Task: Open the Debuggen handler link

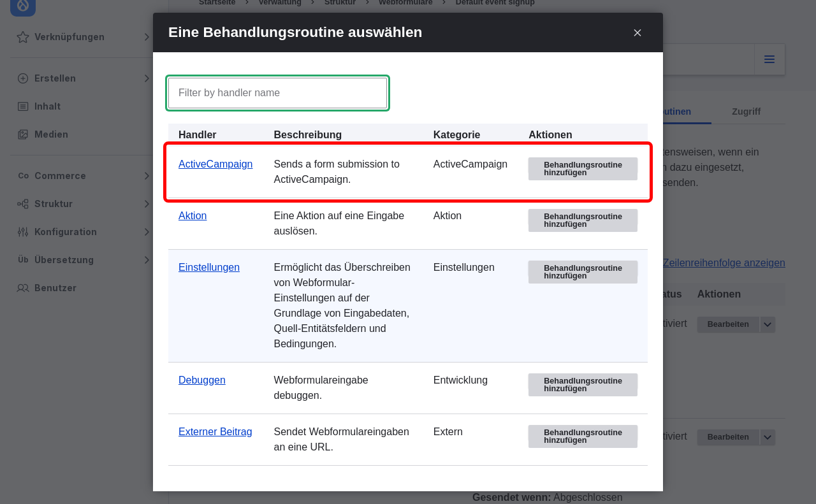Action: coord(202,380)
